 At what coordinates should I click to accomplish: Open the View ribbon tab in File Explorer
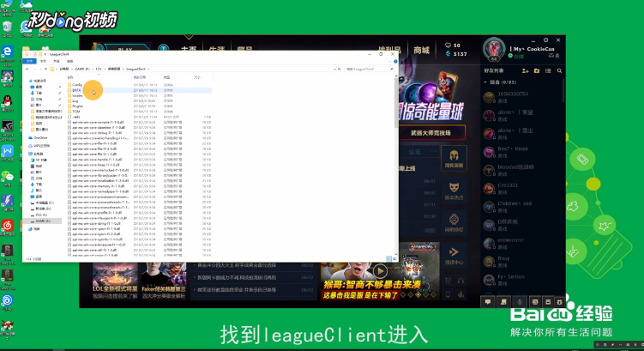point(69,61)
